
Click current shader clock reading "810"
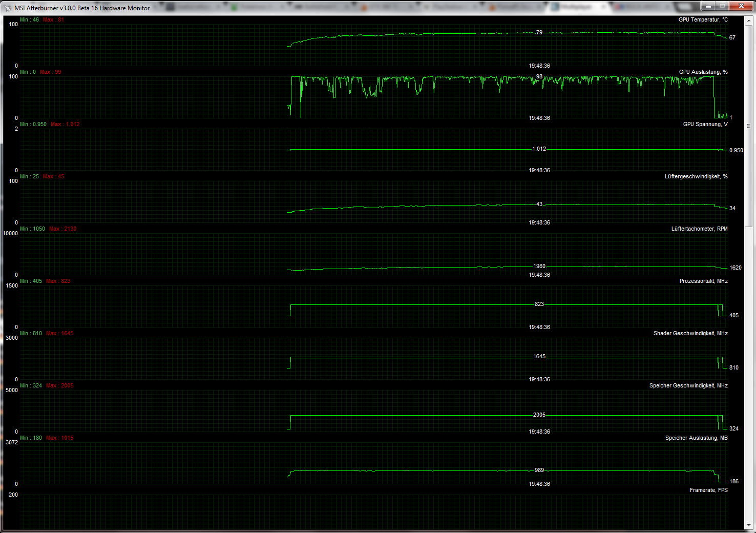734,367
